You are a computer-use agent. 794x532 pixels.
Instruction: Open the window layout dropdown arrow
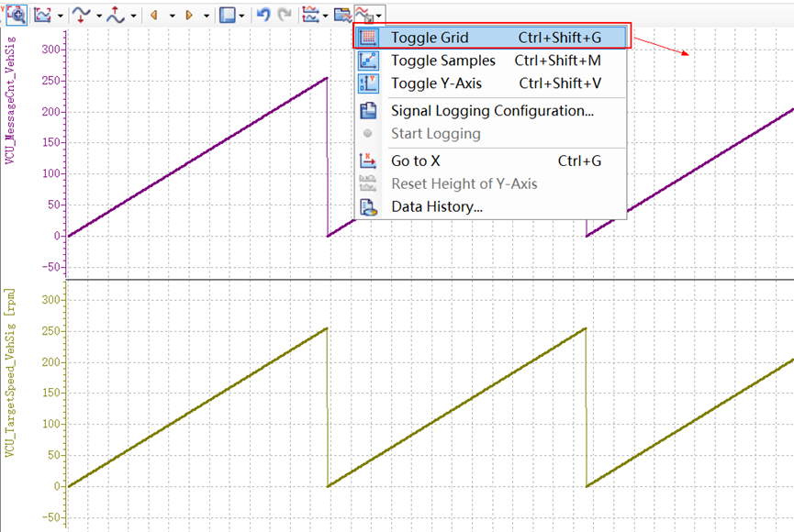pyautogui.click(x=241, y=17)
